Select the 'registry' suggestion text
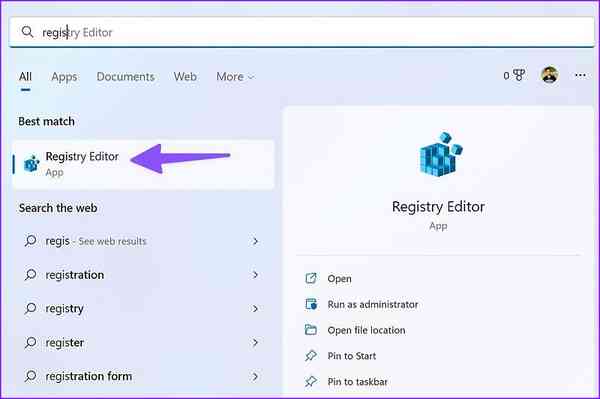 tap(64, 308)
